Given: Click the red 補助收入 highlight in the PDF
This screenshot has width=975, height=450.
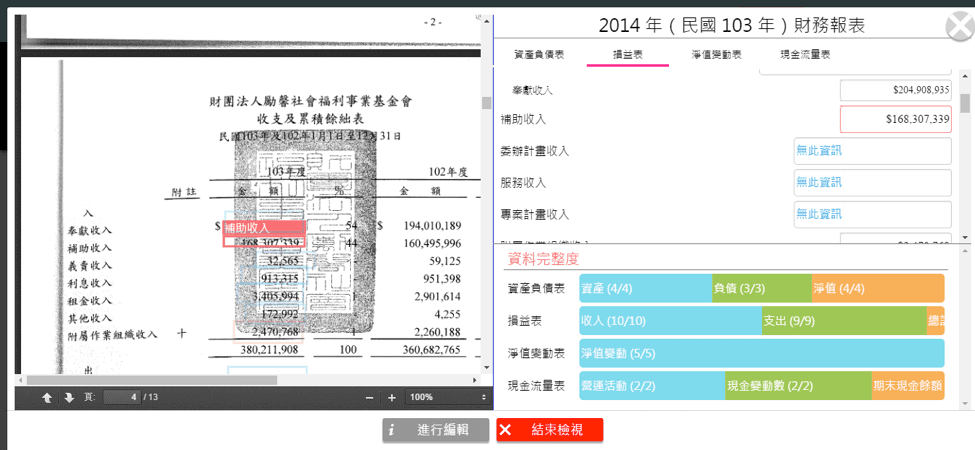Looking at the screenshot, I should coord(264,228).
